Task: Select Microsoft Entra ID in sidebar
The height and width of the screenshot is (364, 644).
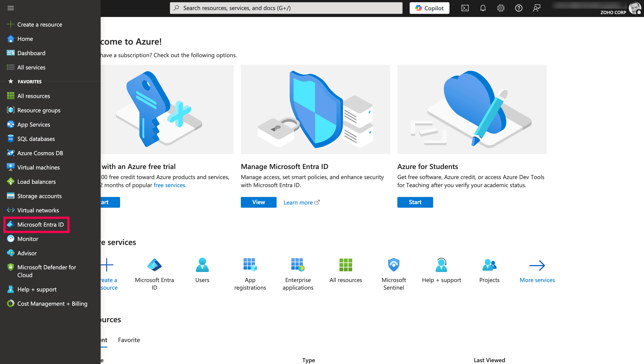Action: [40, 224]
